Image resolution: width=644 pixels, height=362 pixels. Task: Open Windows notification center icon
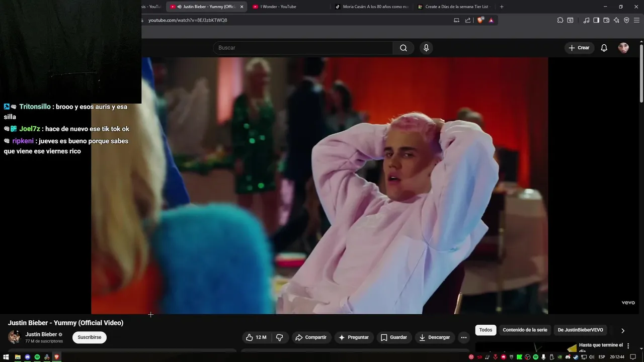[x=632, y=357]
